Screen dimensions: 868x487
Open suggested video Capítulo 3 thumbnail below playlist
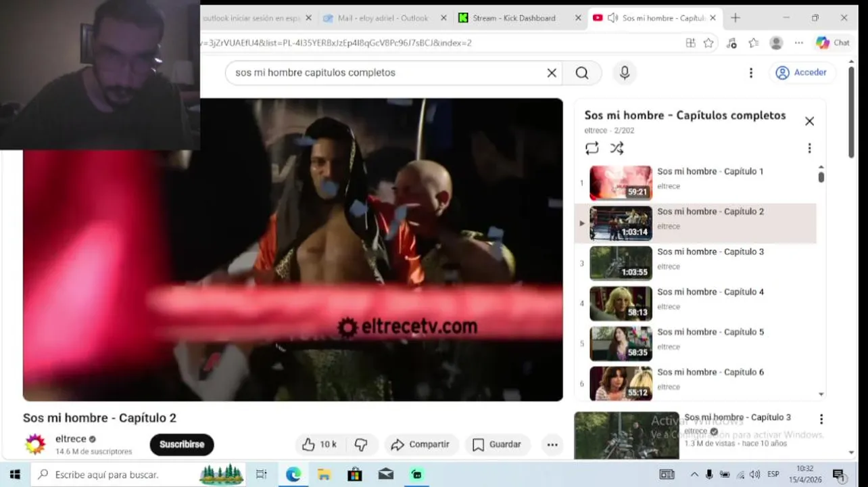(x=627, y=436)
